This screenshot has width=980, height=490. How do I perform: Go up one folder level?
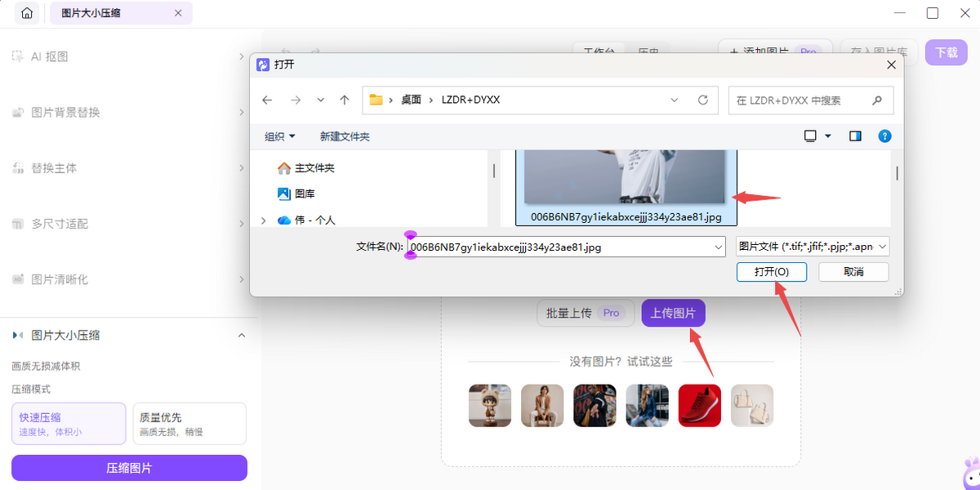[345, 100]
